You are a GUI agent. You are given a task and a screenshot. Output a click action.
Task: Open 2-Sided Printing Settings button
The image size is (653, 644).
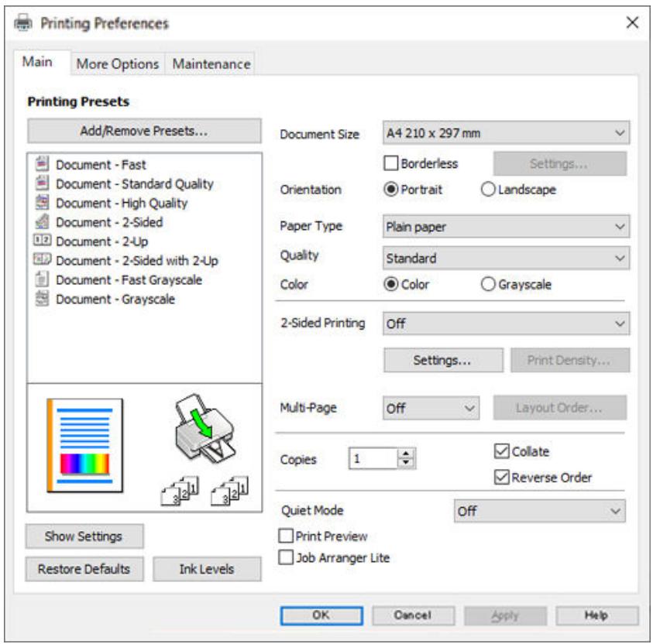443,360
